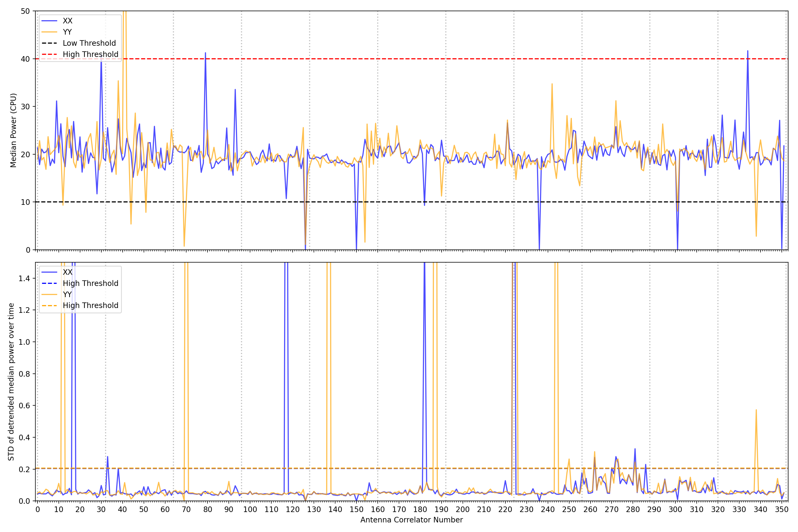Click the x-axis tick label 0
798x532 pixels.
tap(37, 509)
